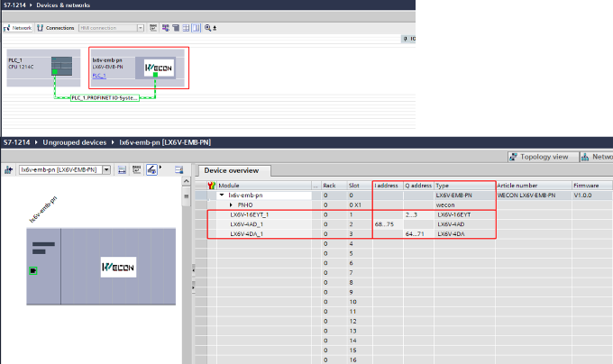
Task: Switch to the Device overview tab
Action: tap(232, 170)
